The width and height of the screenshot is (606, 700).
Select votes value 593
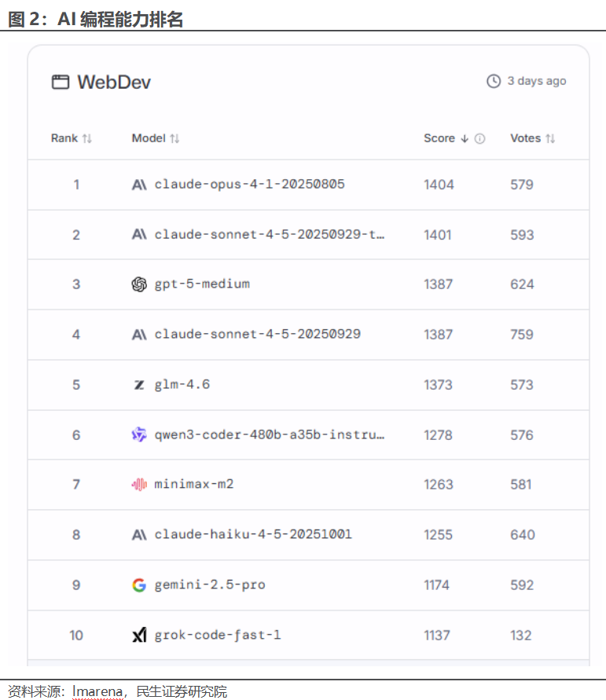[x=523, y=235]
